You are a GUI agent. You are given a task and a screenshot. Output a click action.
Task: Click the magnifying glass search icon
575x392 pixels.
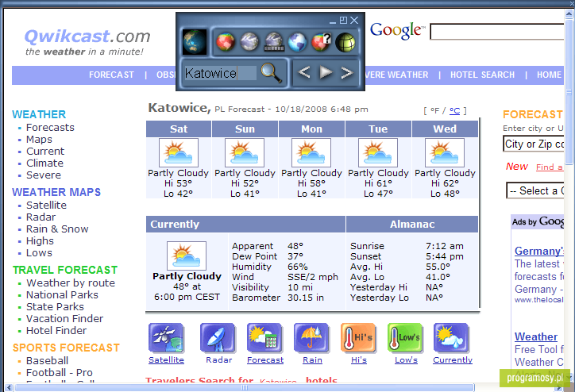[271, 72]
